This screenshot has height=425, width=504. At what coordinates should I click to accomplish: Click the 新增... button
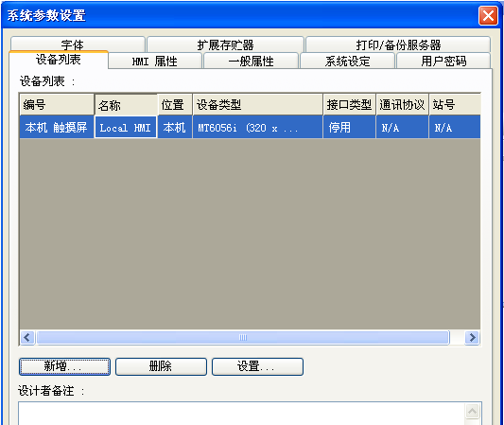pyautogui.click(x=64, y=366)
